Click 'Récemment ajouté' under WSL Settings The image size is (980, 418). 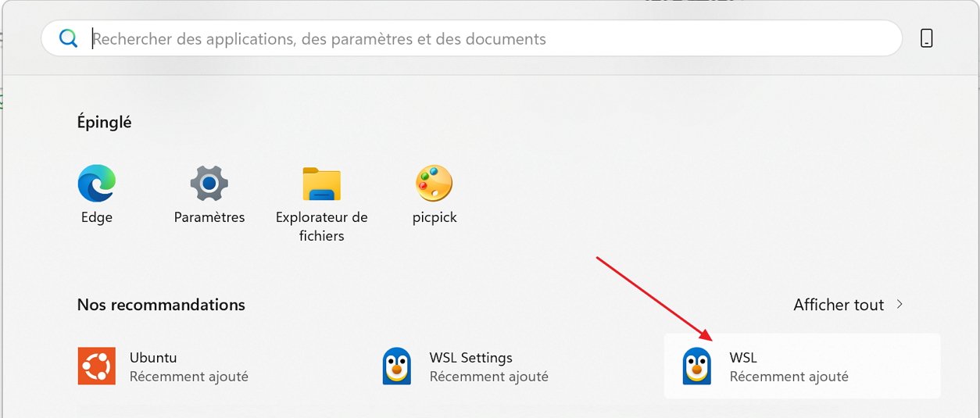[488, 377]
